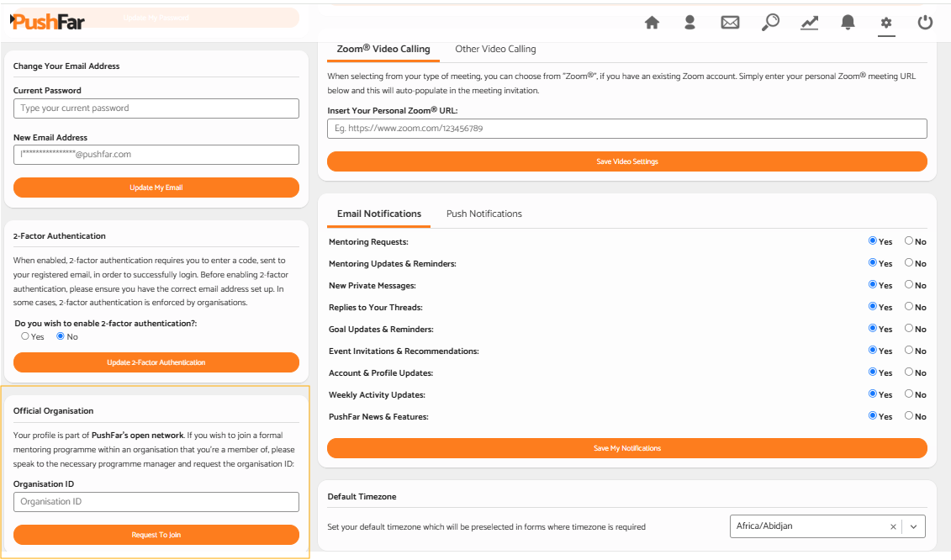Choose Yes for Mentoring Updates & Reminders

(x=872, y=262)
